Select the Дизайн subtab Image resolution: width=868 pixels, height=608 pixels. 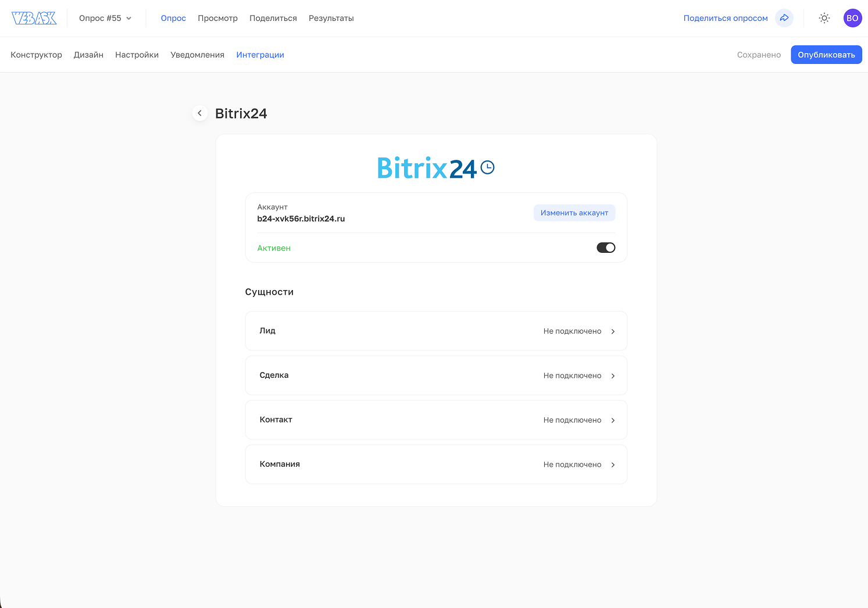click(88, 55)
